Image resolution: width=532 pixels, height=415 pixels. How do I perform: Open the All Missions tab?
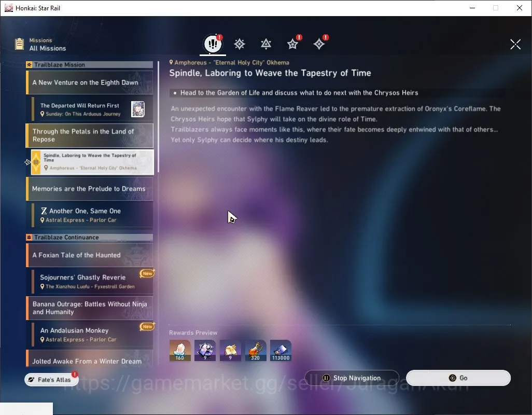click(x=213, y=44)
